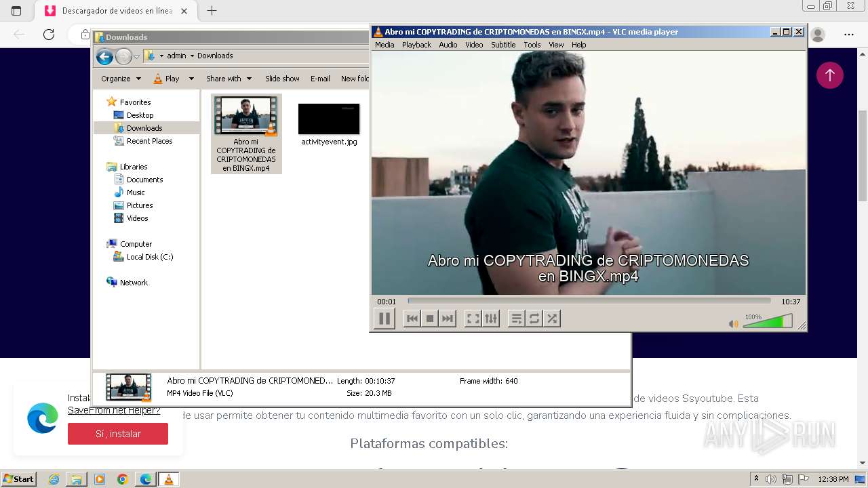The height and width of the screenshot is (488, 868).
Task: Open the Edge tab actions menu
Action: 16,11
